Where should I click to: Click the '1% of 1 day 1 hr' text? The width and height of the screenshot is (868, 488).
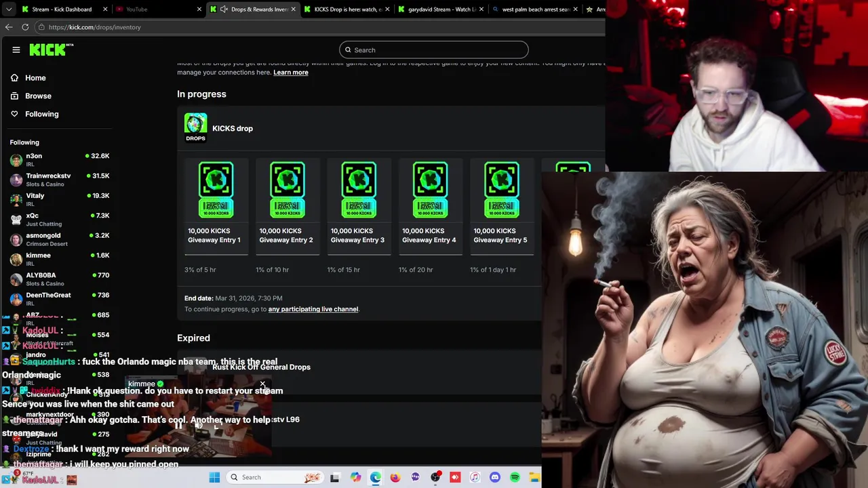pyautogui.click(x=493, y=270)
